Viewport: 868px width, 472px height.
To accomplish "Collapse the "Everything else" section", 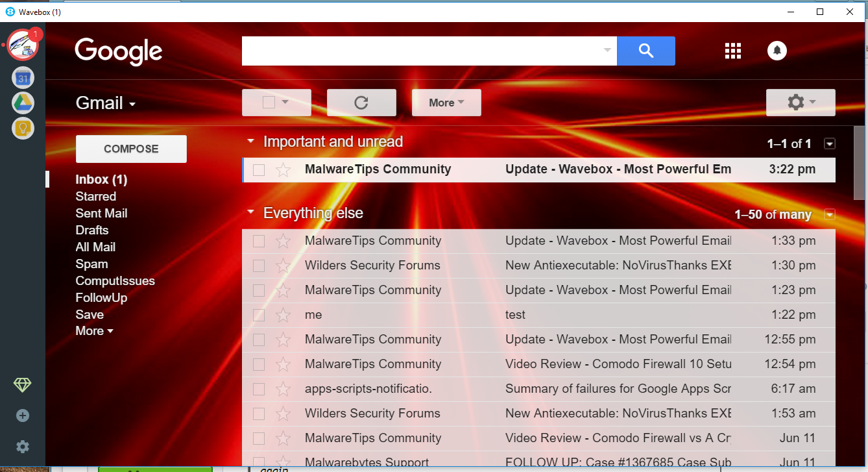I will pyautogui.click(x=250, y=213).
